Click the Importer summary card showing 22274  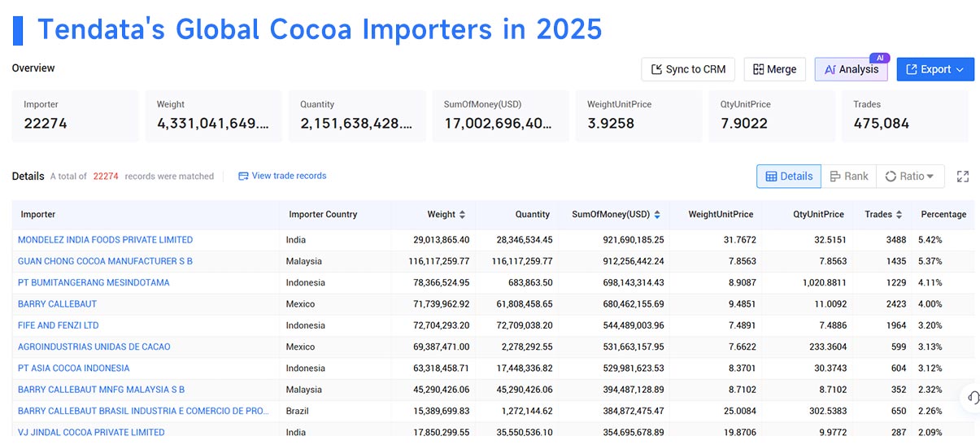pyautogui.click(x=75, y=116)
